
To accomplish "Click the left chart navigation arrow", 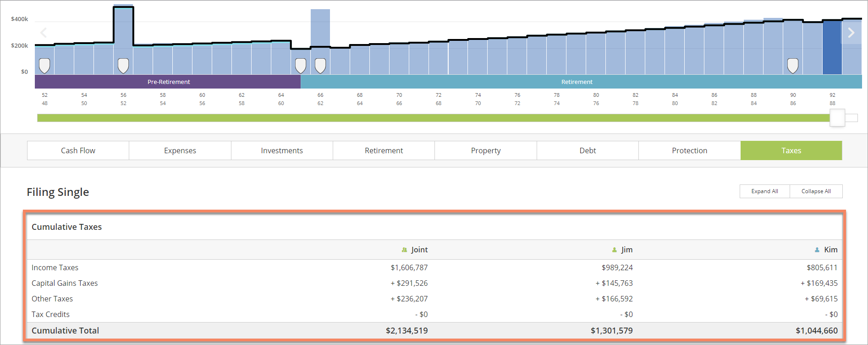I will 44,33.
